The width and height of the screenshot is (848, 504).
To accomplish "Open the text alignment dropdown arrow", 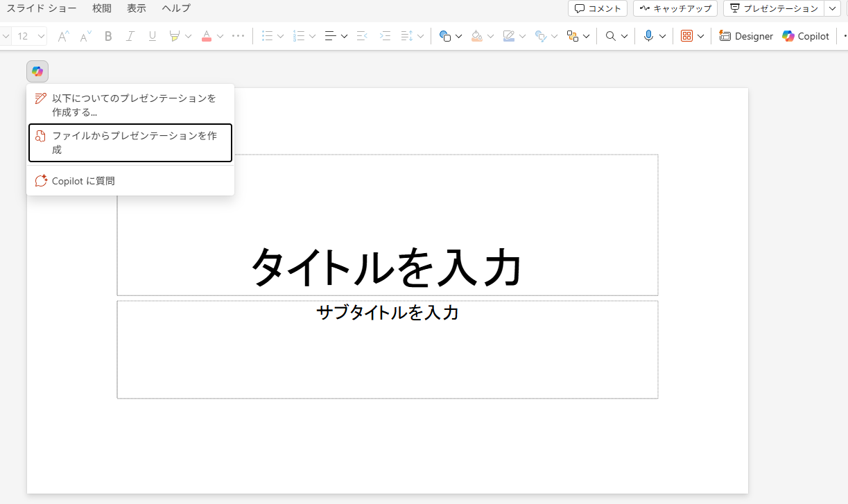I will coord(345,36).
